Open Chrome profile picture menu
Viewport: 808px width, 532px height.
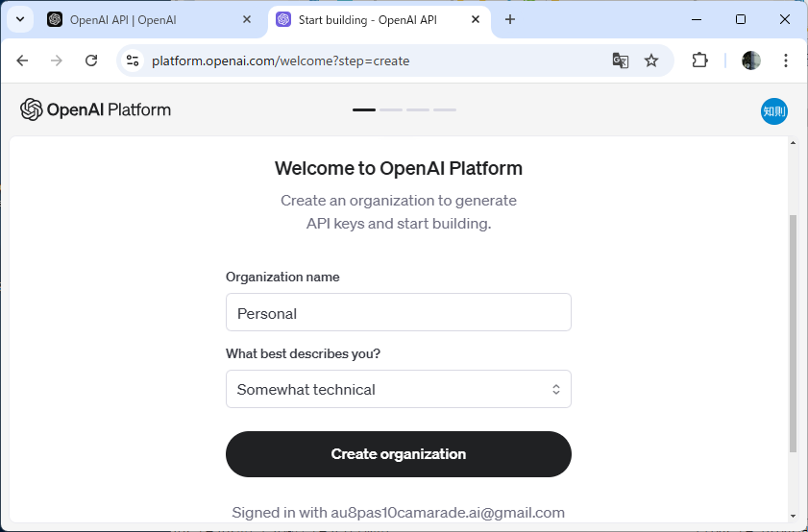coord(750,60)
